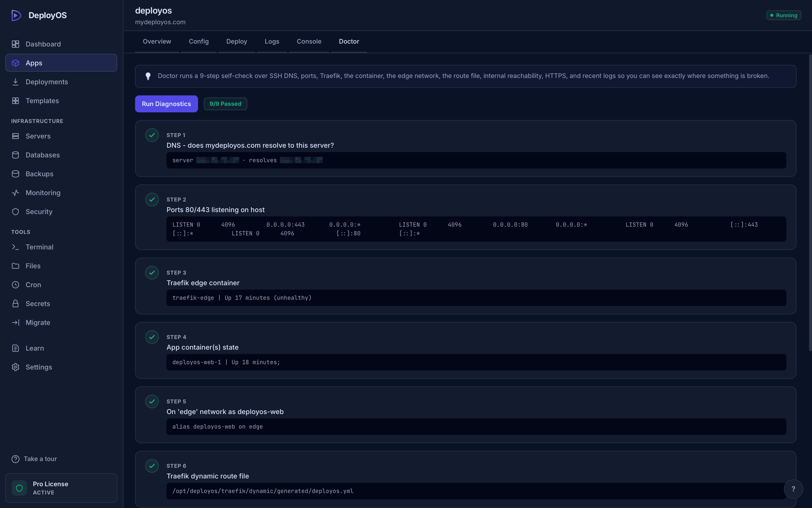
Task: Click the Run Diagnostics button
Action: pyautogui.click(x=166, y=104)
